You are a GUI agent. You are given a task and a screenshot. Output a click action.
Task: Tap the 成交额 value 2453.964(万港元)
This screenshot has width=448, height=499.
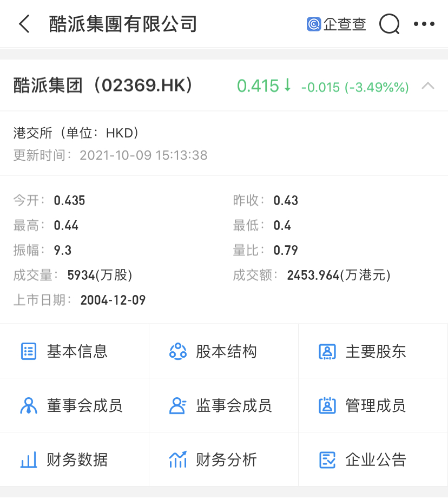339,275
